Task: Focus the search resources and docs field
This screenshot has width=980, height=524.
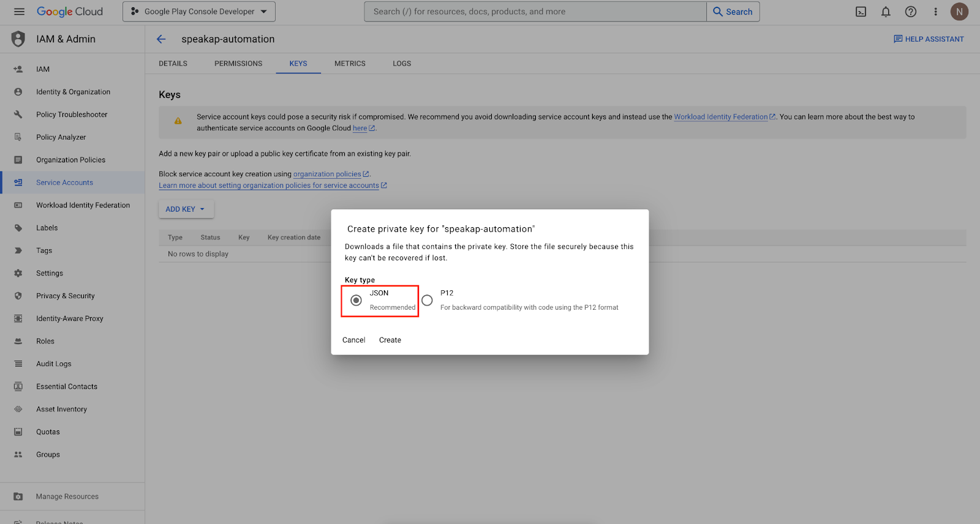Action: click(x=535, y=12)
